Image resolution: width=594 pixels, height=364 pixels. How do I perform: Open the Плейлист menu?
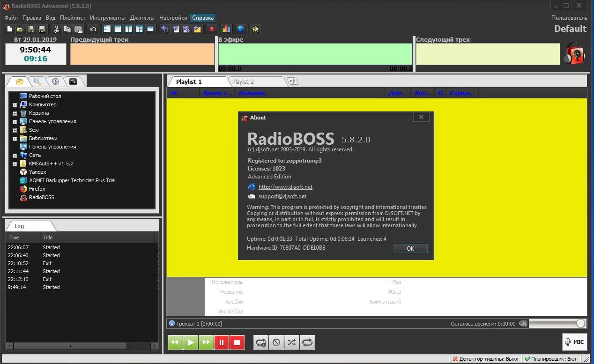[73, 18]
